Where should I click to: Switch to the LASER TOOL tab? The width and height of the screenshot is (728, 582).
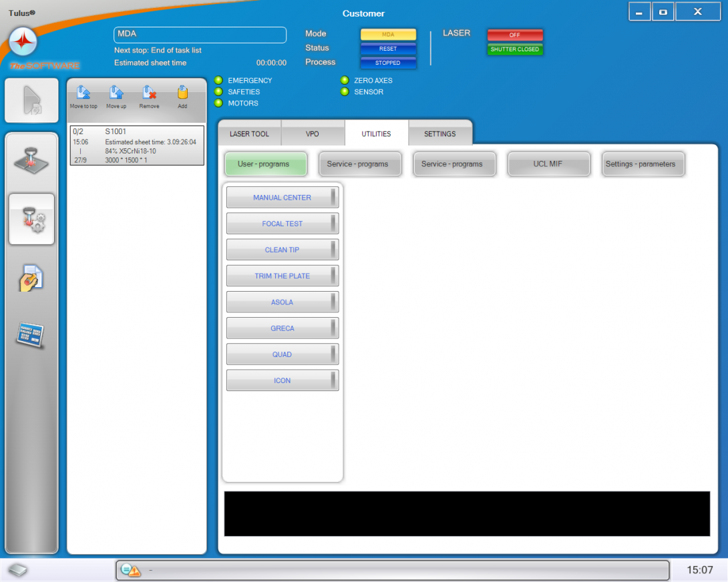click(x=249, y=134)
